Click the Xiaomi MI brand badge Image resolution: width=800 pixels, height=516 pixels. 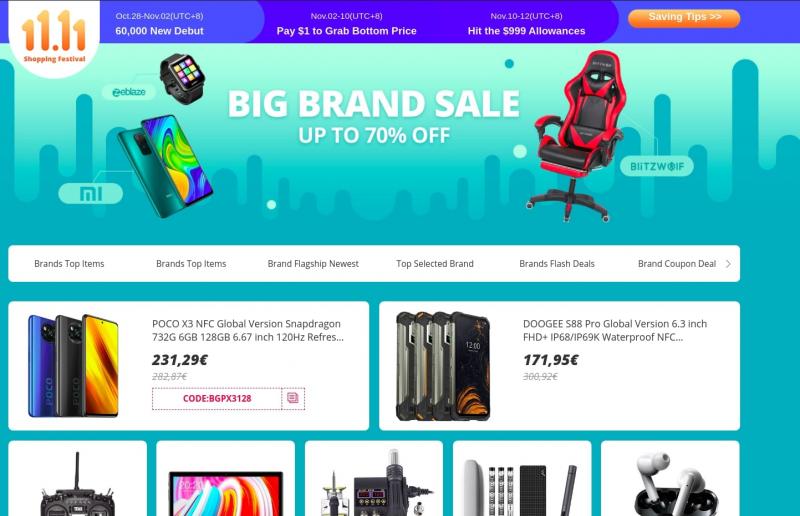91,193
